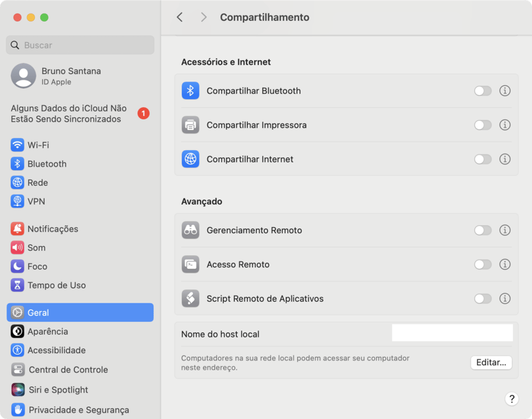This screenshot has height=419, width=532.
Task: Open Central de Controle settings
Action: coord(68,369)
